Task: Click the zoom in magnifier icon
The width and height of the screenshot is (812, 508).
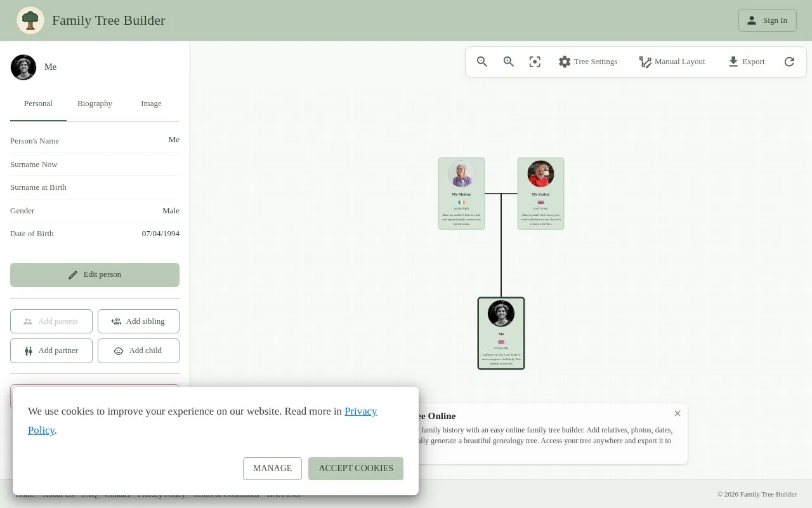Action: coord(509,62)
